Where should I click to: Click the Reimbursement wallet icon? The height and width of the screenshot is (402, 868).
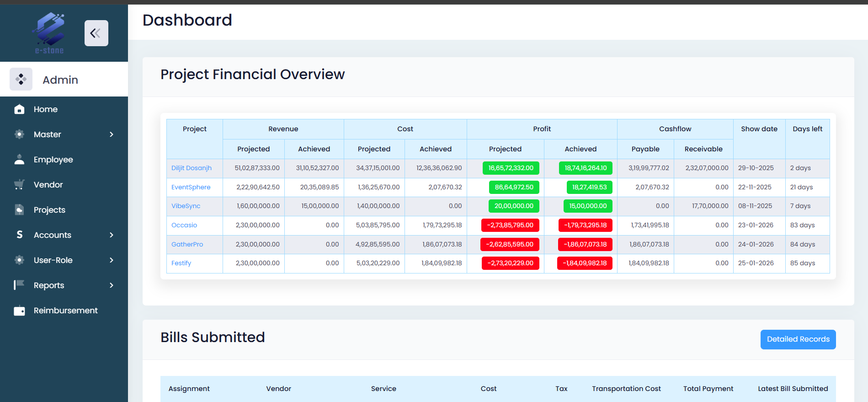click(19, 311)
